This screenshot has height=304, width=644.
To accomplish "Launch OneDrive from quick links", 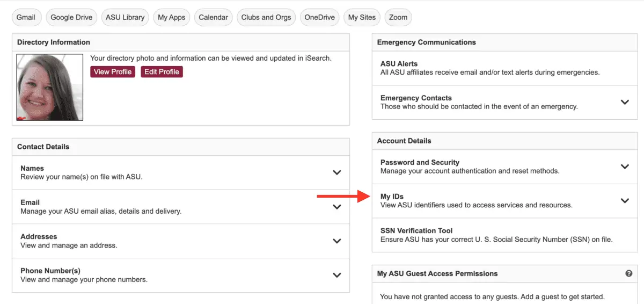I will pos(319,17).
